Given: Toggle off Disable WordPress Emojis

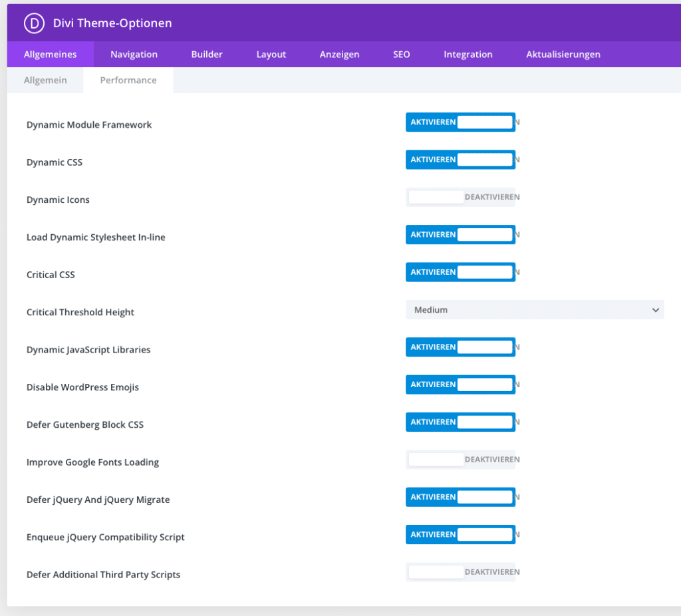Looking at the screenshot, I should 460,384.
